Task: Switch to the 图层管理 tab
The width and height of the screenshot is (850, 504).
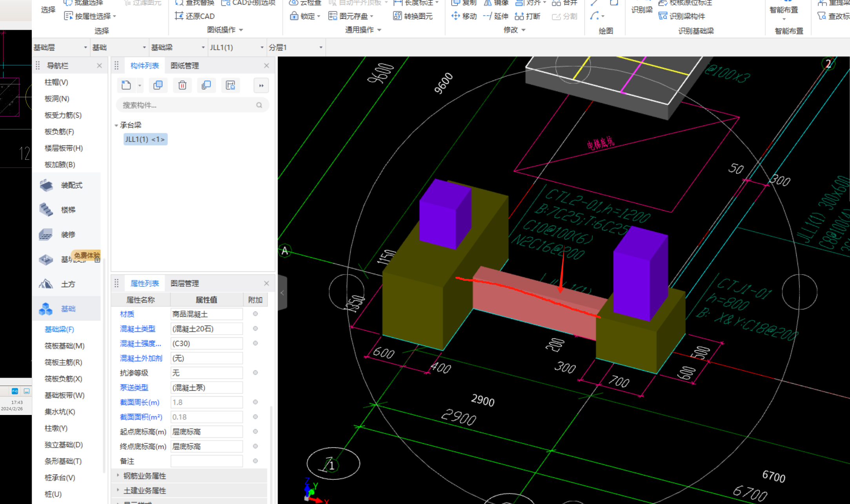Action: point(185,283)
